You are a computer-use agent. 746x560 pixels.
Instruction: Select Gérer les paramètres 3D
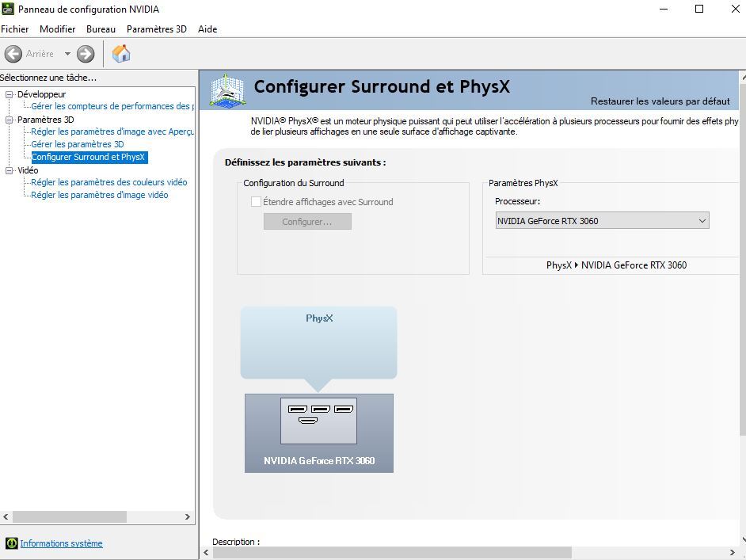78,144
